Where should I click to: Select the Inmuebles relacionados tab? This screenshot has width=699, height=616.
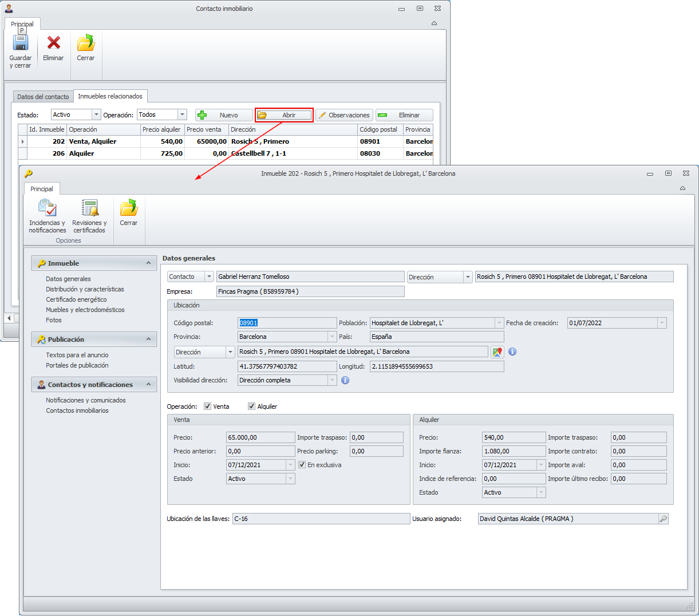110,96
